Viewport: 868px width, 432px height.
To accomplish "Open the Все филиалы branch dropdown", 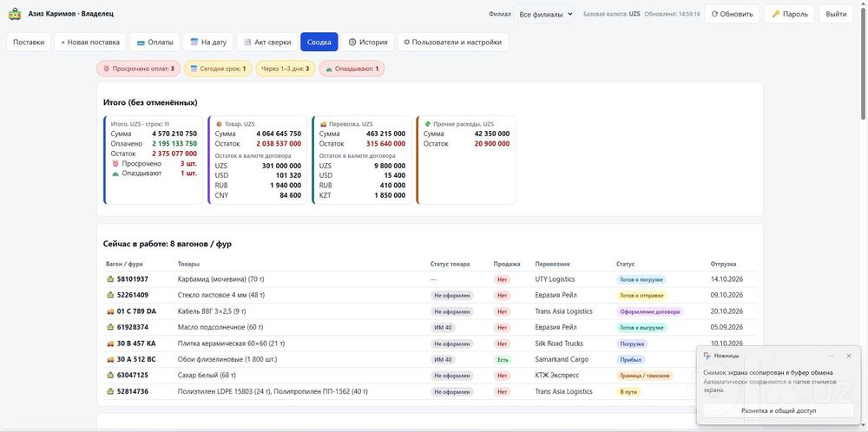I will click(x=544, y=14).
